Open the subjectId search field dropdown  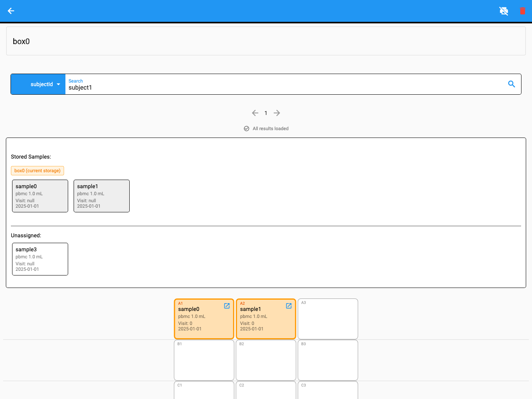[x=38, y=84]
